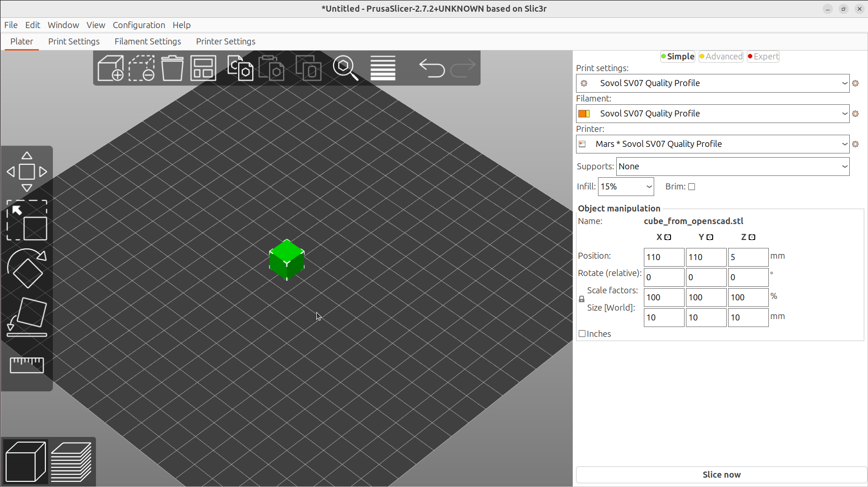Open the Infill percentage dropdown
This screenshot has height=487, width=868.
[x=626, y=187]
